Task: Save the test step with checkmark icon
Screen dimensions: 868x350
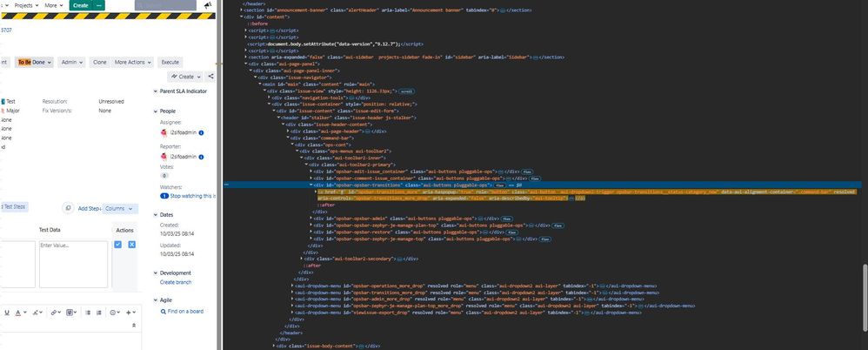Action: coord(118,245)
